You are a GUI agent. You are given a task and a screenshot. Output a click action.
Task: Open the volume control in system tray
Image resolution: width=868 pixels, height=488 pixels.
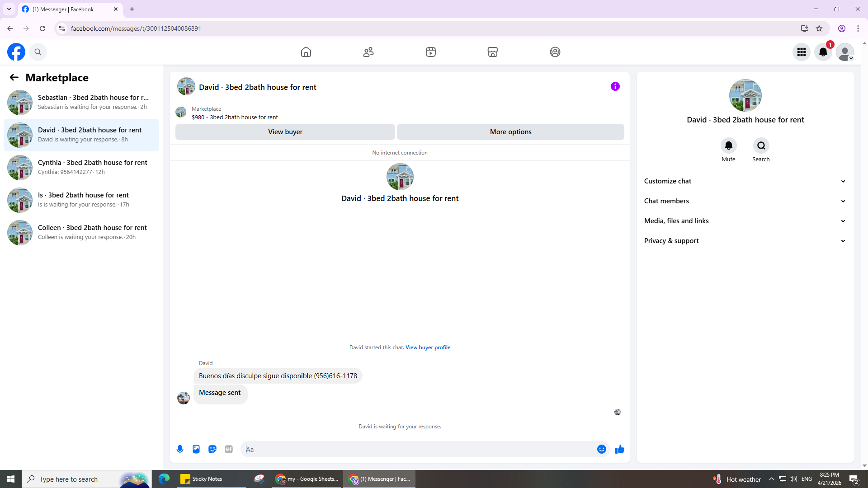pos(793,479)
